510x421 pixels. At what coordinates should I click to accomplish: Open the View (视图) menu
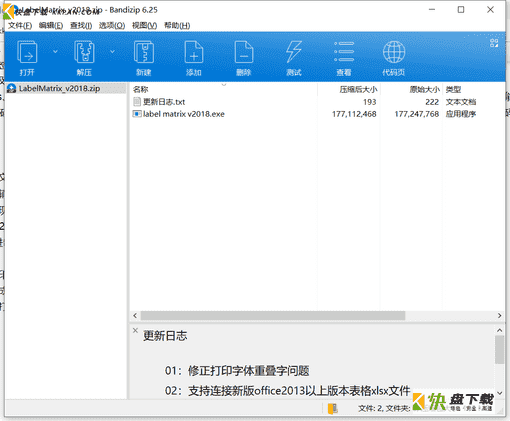(144, 26)
